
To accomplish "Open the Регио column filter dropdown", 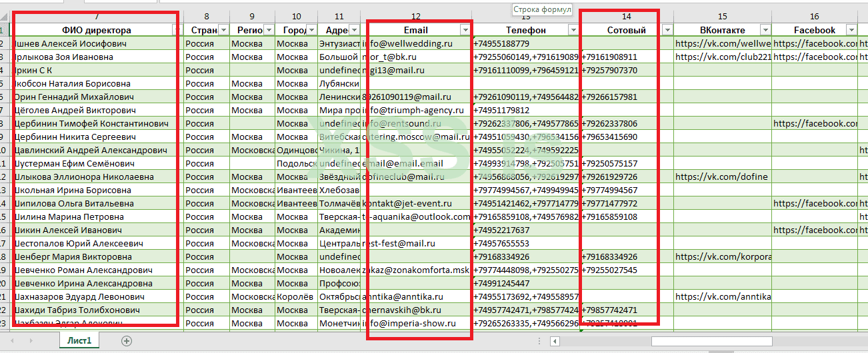I will tap(268, 30).
